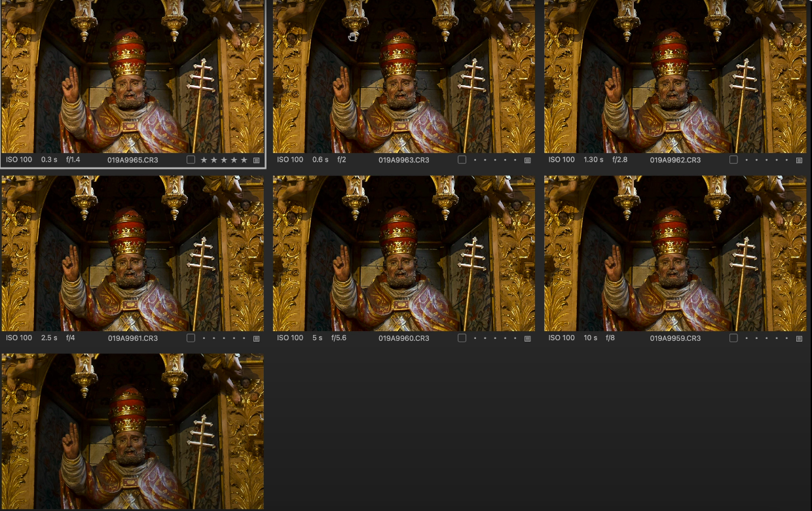812x511 pixels.
Task: Open the metadata icon for 019A9961.CR3
Action: click(x=257, y=339)
